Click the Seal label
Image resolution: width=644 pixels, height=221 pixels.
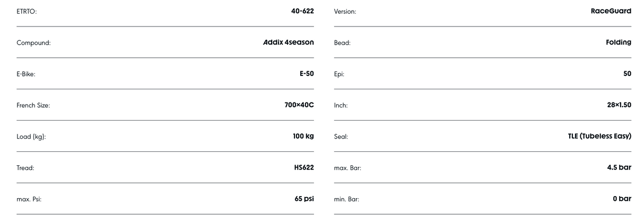pos(341,137)
